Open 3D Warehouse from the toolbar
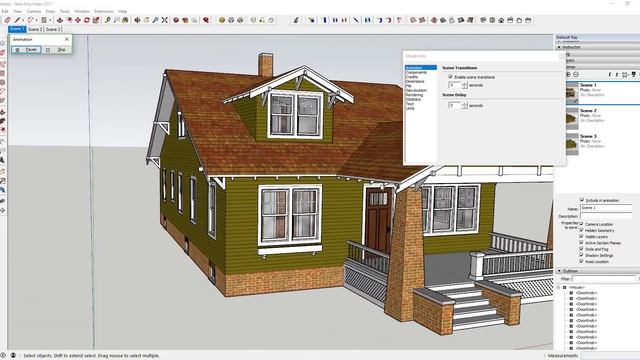640x360 pixels. click(176, 20)
